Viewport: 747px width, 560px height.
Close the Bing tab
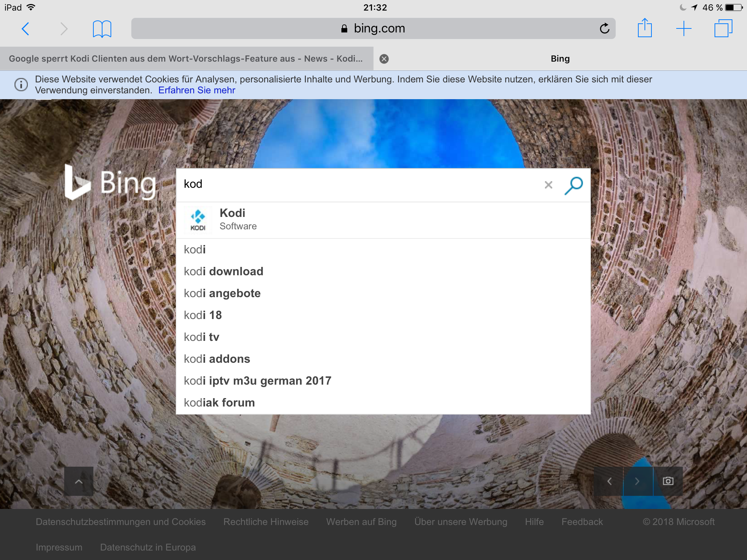384,59
